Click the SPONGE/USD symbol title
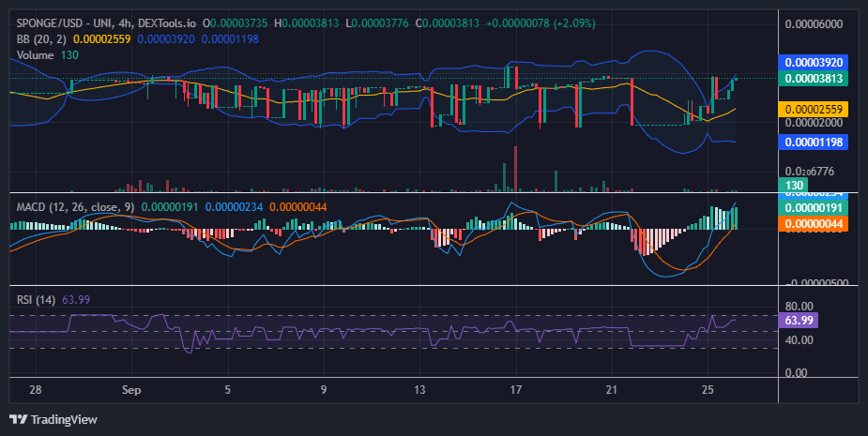This screenshot has width=868, height=436. tap(106, 23)
